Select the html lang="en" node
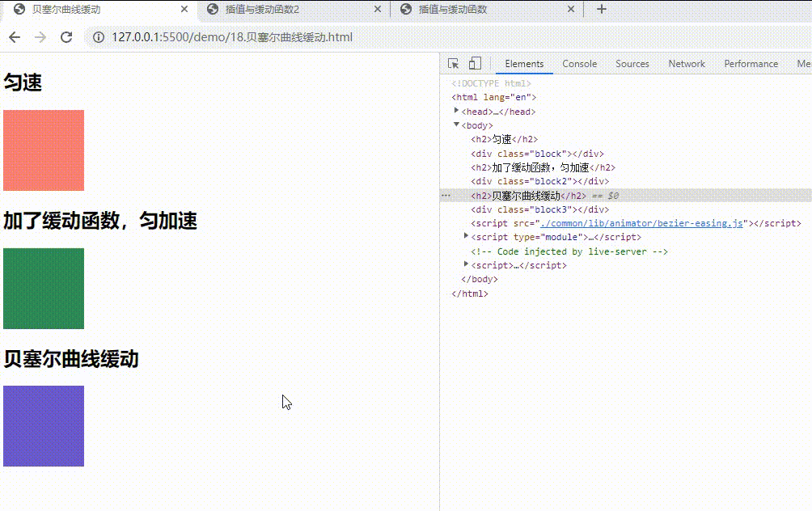Image resolution: width=812 pixels, height=511 pixels. coord(493,97)
